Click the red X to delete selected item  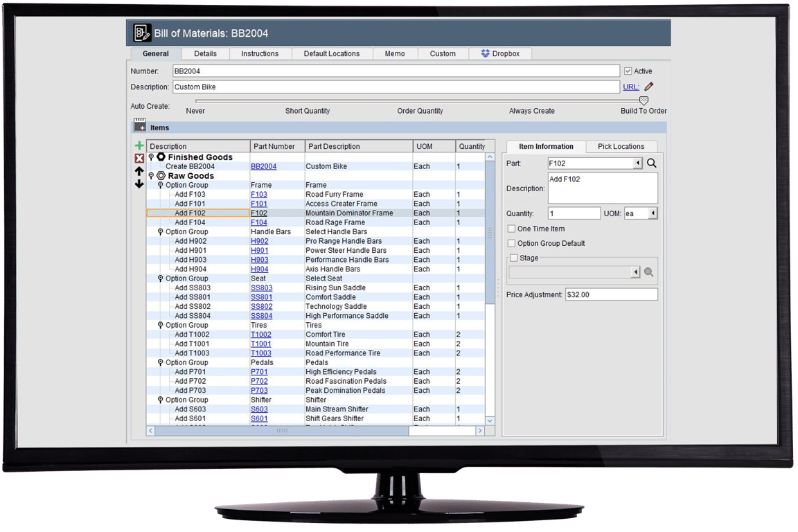(x=139, y=158)
